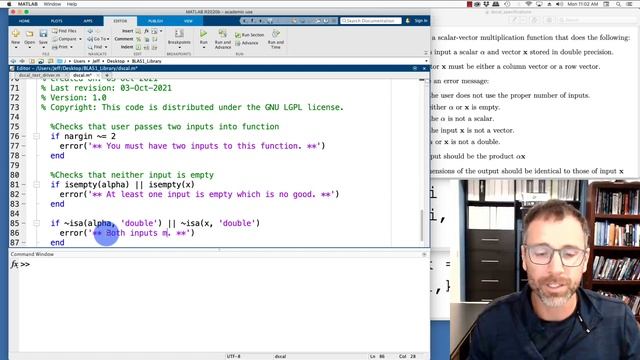Click the Run and Time icon
This screenshot has width=640, height=360.
click(276, 33)
